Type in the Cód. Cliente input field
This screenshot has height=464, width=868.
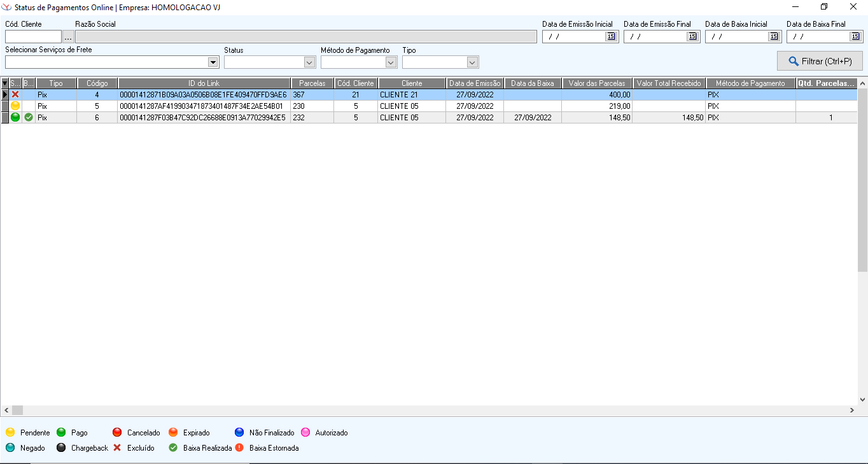click(x=33, y=37)
